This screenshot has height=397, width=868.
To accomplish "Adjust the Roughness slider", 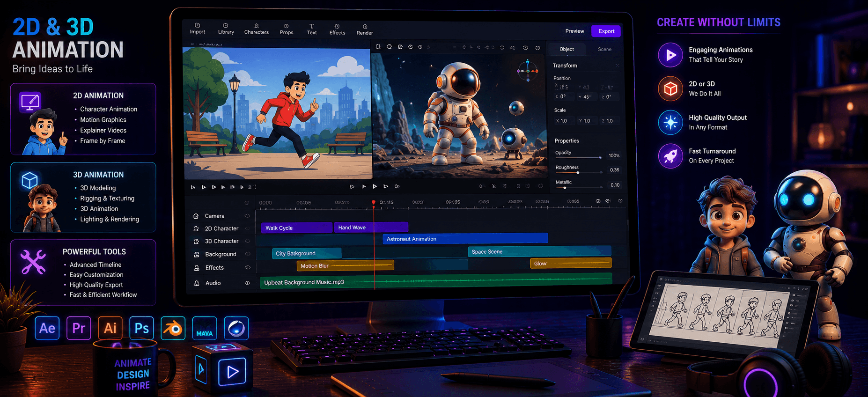I will tap(579, 172).
